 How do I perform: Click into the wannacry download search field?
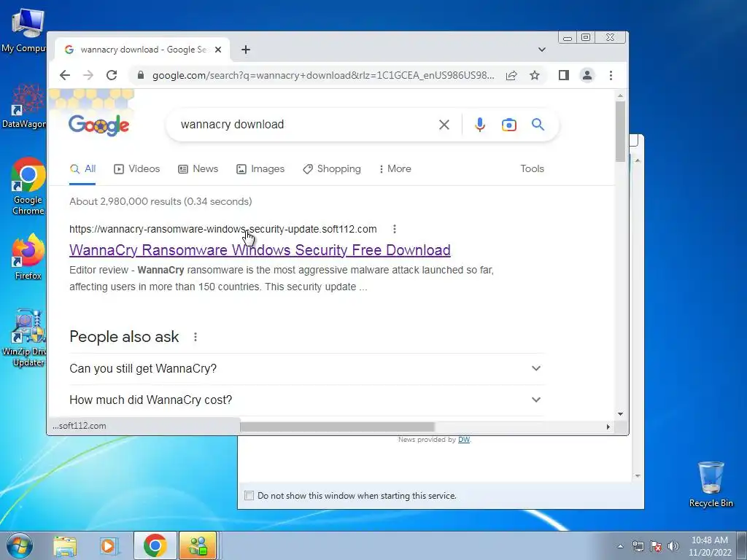305,125
